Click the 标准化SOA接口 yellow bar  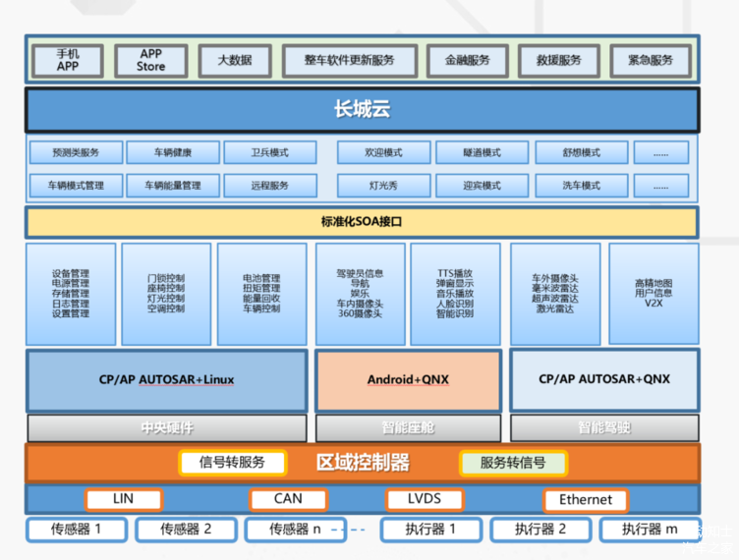pos(362,222)
